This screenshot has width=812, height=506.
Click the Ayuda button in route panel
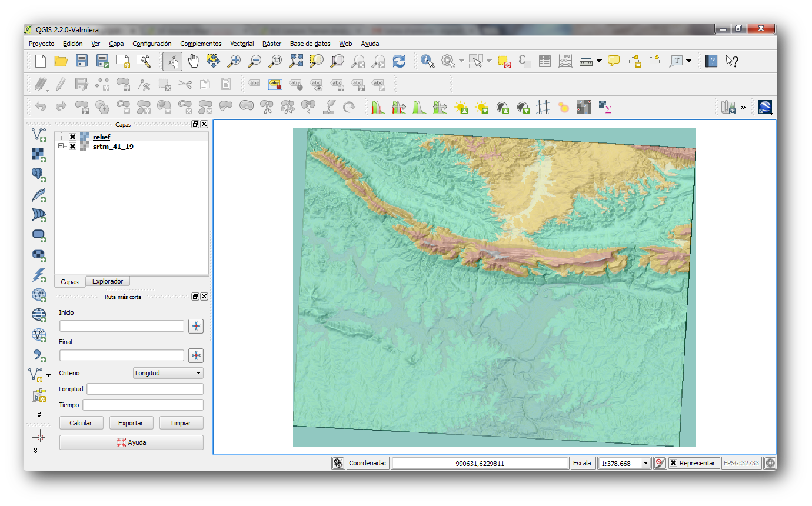click(131, 442)
